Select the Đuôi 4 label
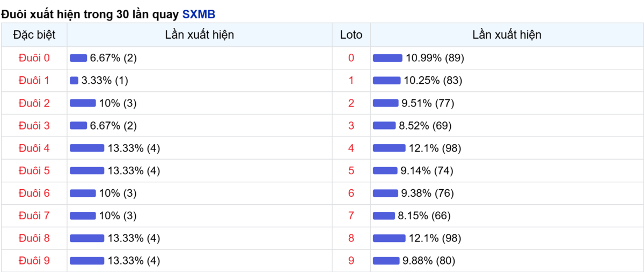This screenshot has height=272, width=644. click(34, 148)
